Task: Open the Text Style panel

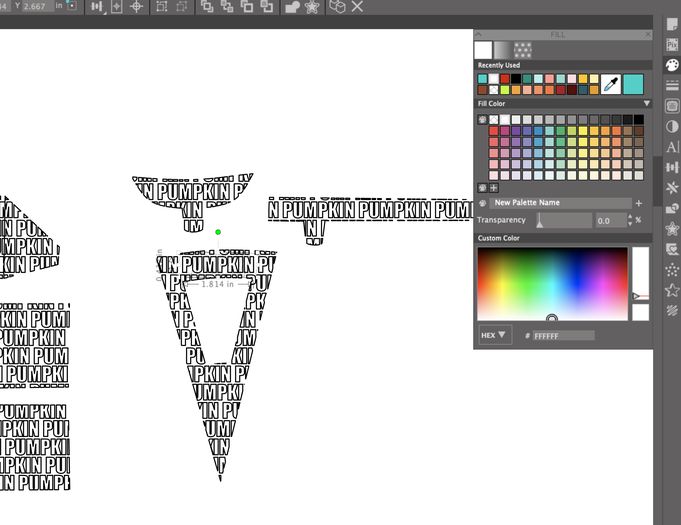Action: [672, 147]
